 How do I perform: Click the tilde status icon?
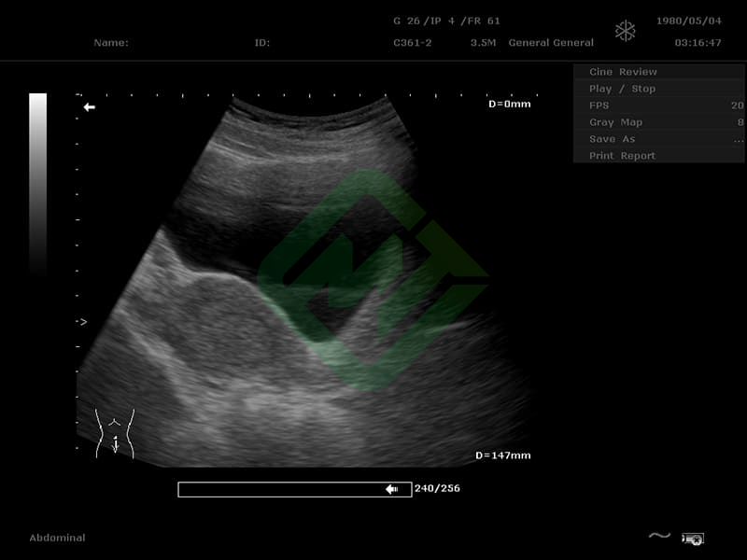(659, 536)
